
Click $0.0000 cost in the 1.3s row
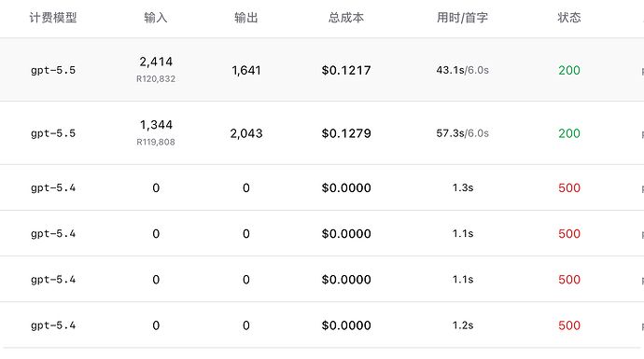(x=346, y=188)
